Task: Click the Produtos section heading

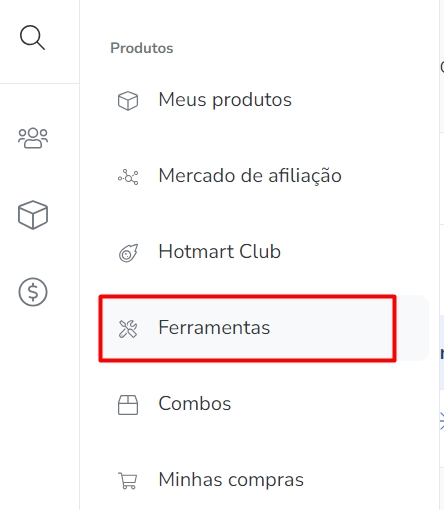Action: [142, 48]
